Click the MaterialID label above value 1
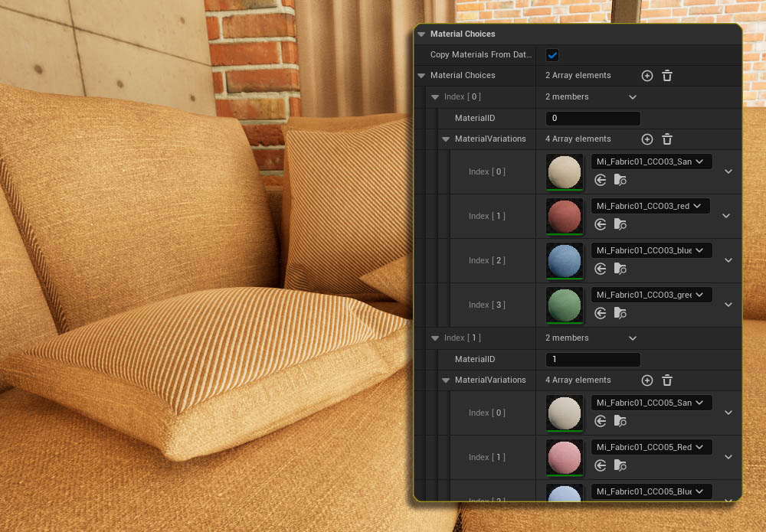This screenshot has width=766, height=532. 475,359
